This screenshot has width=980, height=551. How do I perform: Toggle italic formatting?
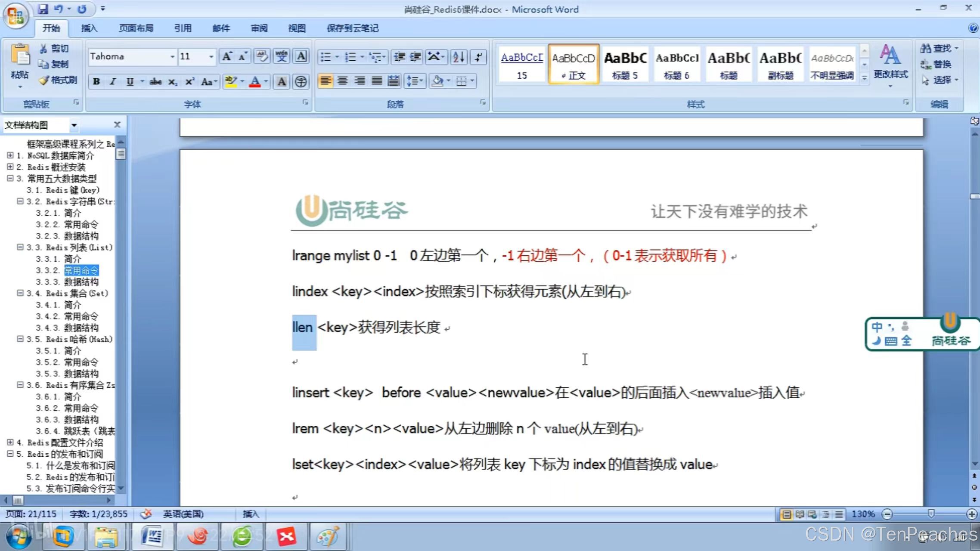click(x=113, y=81)
